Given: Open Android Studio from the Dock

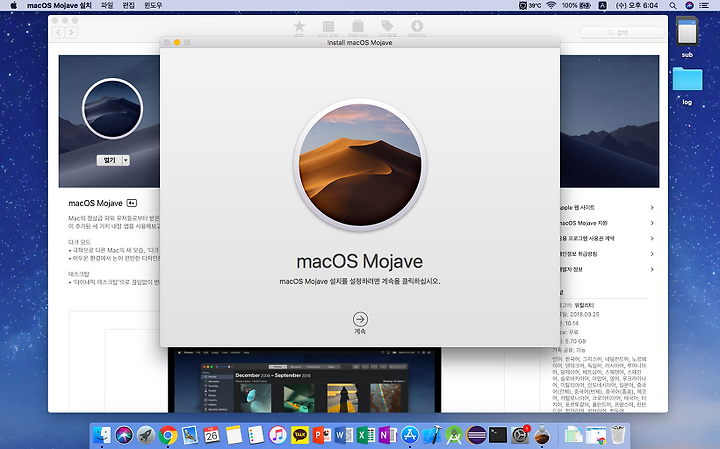Looking at the screenshot, I should click(x=454, y=434).
